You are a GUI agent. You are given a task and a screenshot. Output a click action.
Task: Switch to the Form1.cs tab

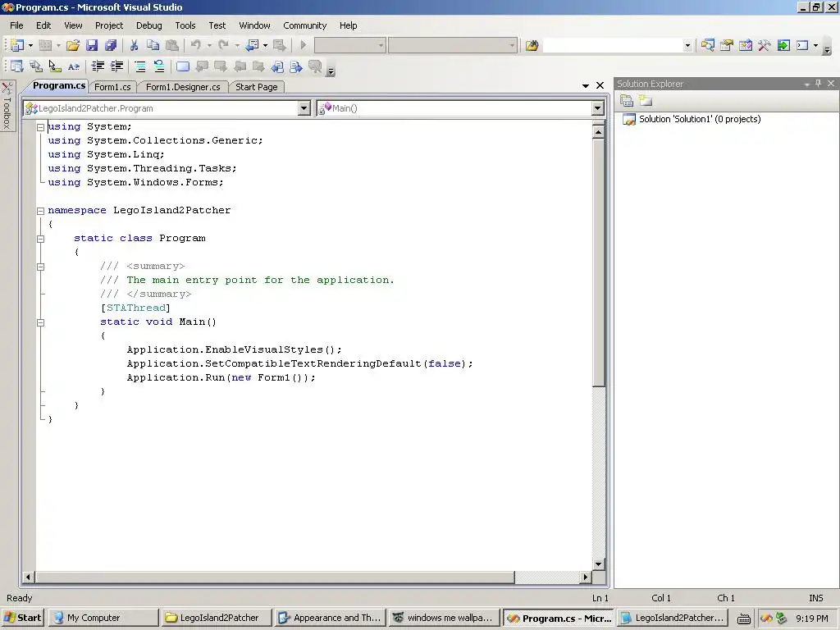pyautogui.click(x=112, y=87)
